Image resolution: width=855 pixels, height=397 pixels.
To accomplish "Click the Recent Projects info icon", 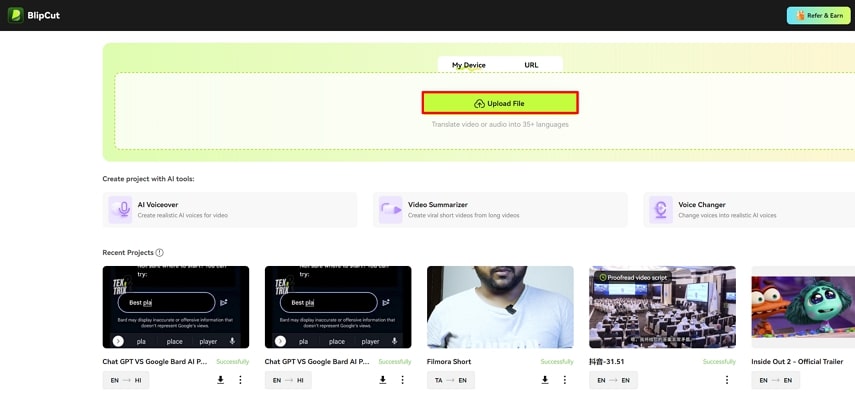I will click(159, 252).
